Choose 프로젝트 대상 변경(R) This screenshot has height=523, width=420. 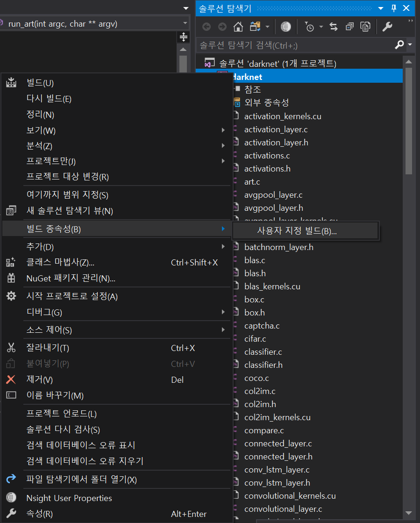[117, 177]
